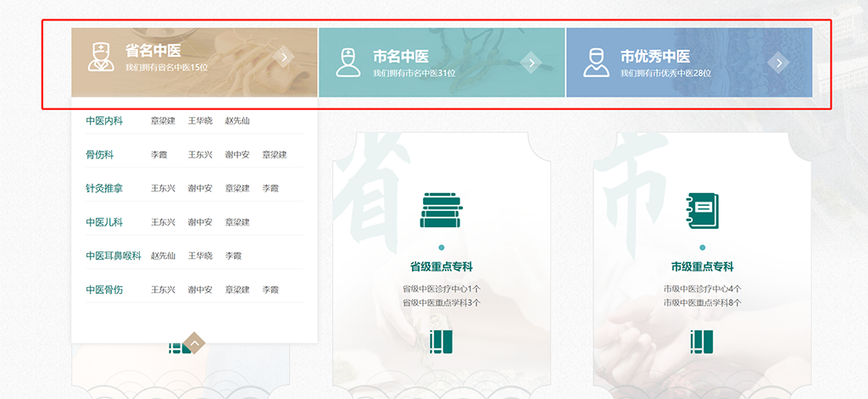Image resolution: width=868 pixels, height=399 pixels.
Task: Select doctor 王华晓 in the 中医内科 row
Action: [200, 120]
